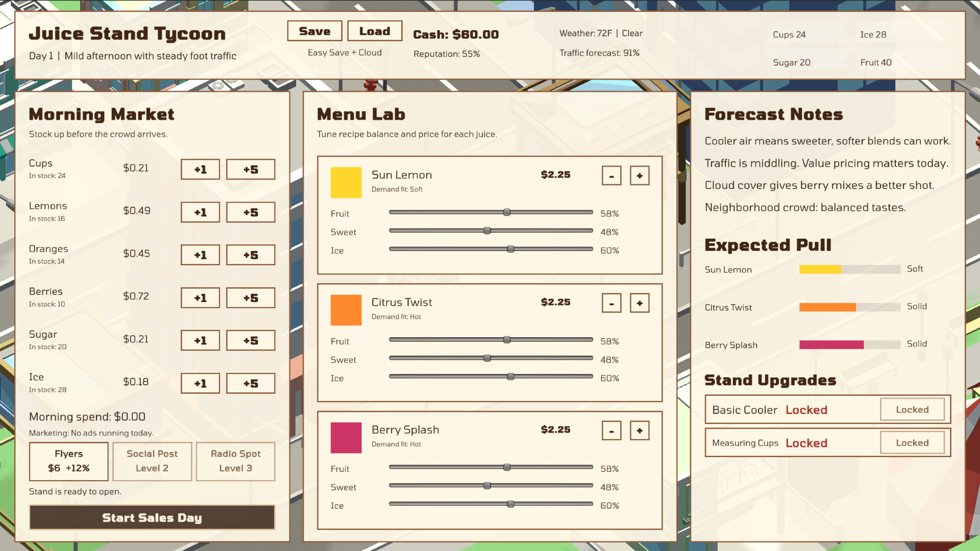Click the Sun Lemon yellow color swatch
Image resolution: width=980 pixels, height=551 pixels.
click(x=346, y=183)
